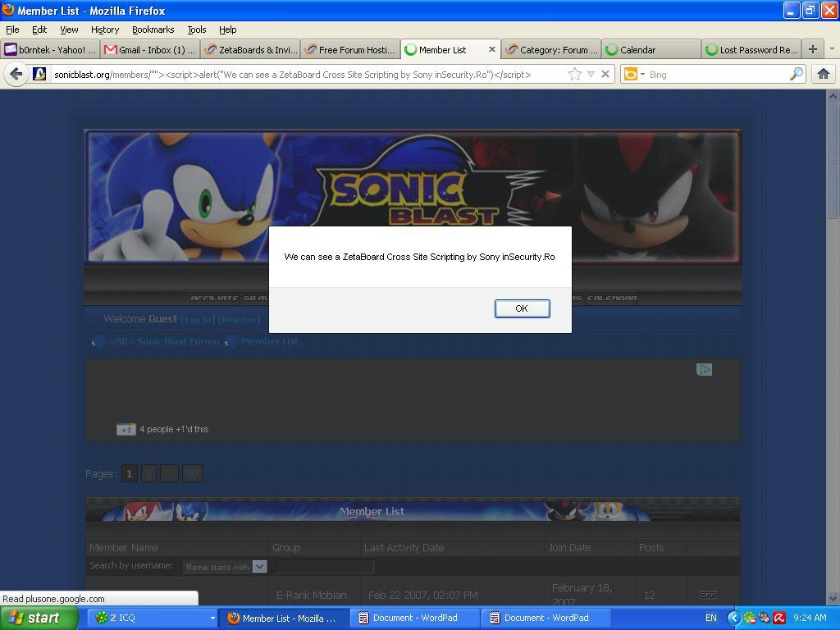Click the Log In link
This screenshot has height=630, width=840.
[x=198, y=320]
